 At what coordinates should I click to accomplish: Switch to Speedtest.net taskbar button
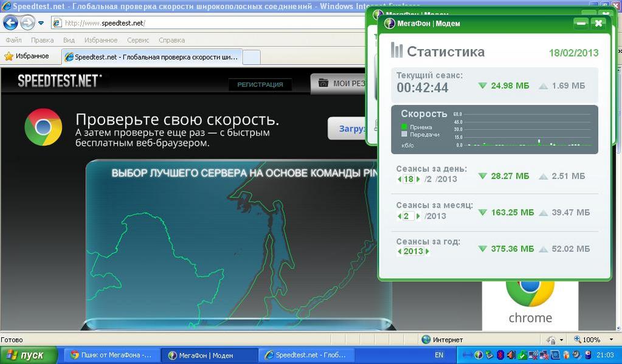point(308,355)
